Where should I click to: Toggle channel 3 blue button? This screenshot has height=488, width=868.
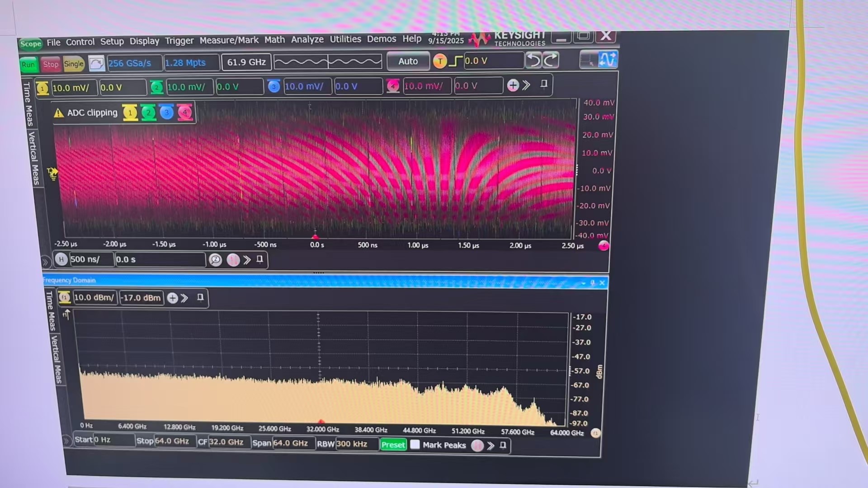click(x=274, y=86)
